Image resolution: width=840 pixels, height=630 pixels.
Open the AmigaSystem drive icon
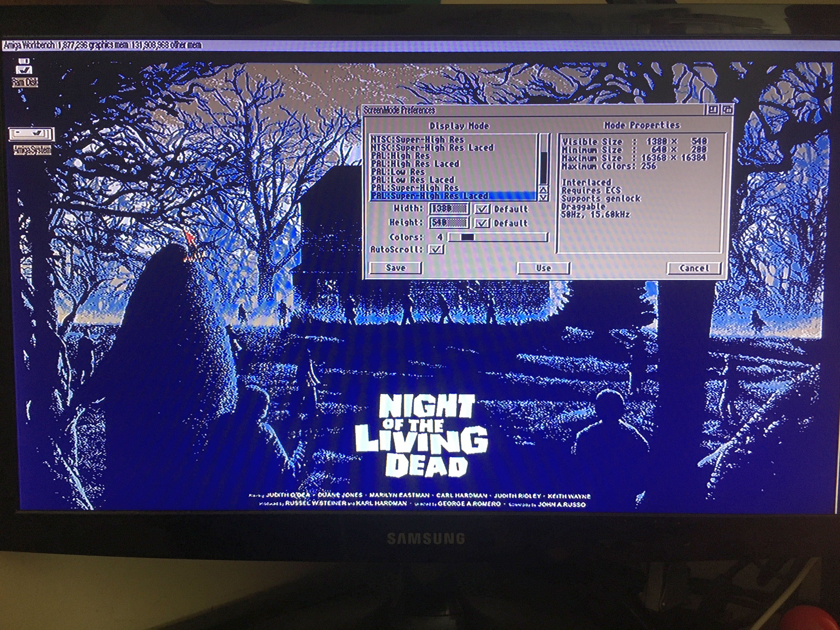[32, 140]
